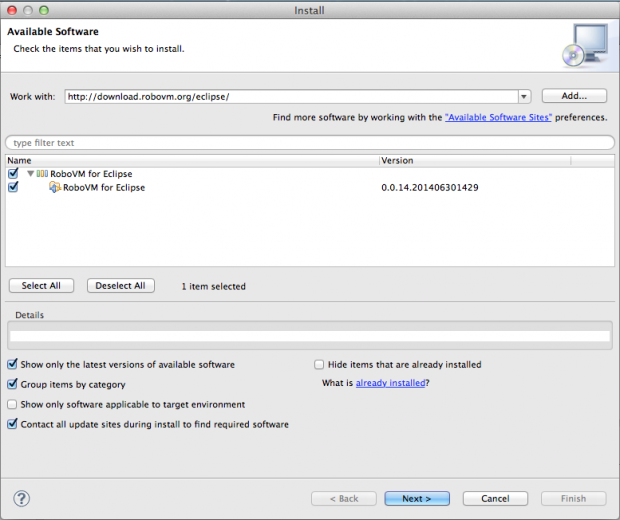Click the Details text area

click(310, 336)
